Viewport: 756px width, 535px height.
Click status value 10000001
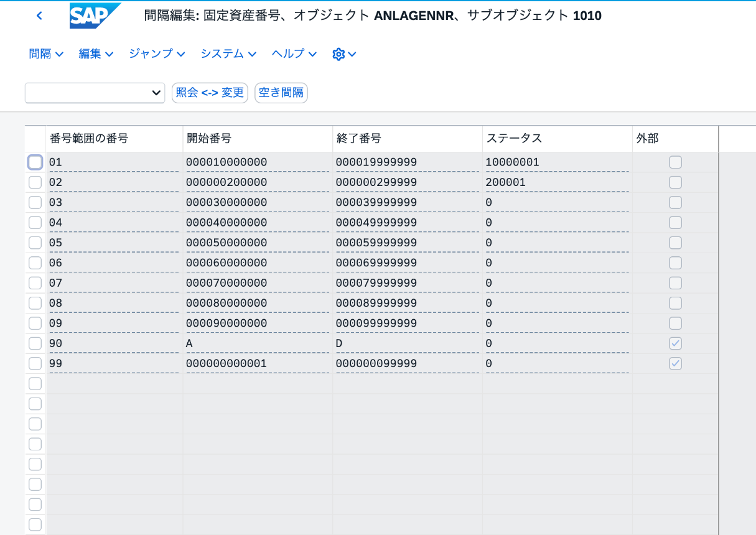coord(558,162)
